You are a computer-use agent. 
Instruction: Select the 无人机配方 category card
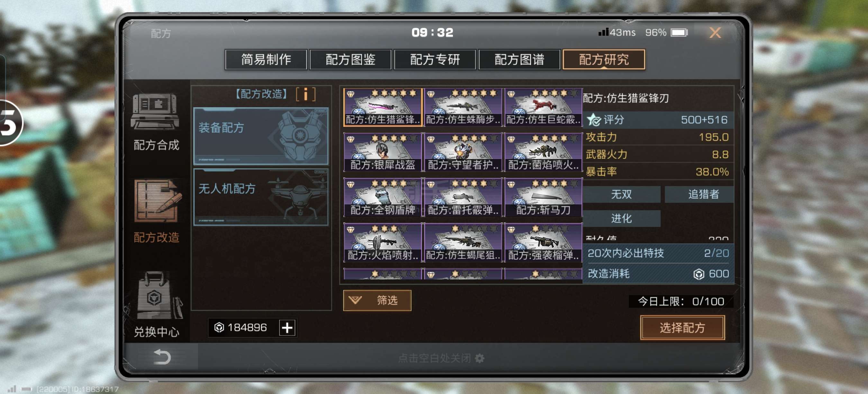point(261,197)
